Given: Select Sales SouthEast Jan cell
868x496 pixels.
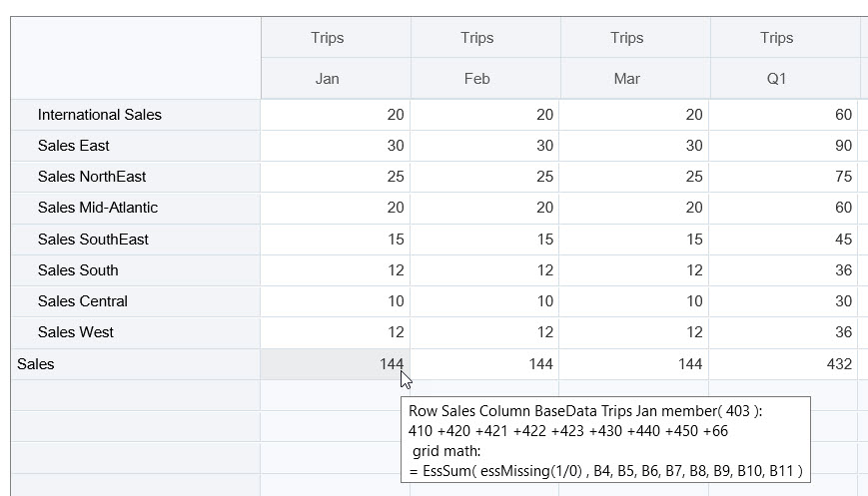Looking at the screenshot, I should pyautogui.click(x=336, y=240).
